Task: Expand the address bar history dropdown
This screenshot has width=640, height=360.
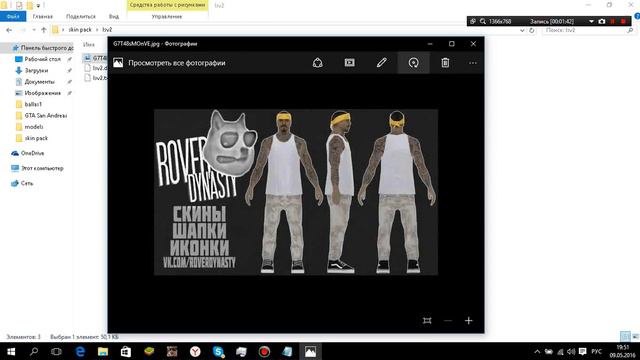Action: pos(522,30)
